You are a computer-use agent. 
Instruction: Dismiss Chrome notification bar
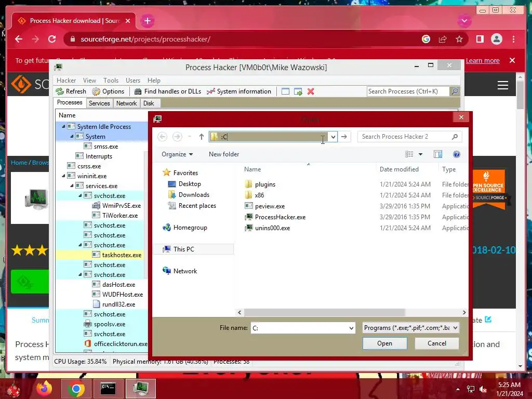512,60
